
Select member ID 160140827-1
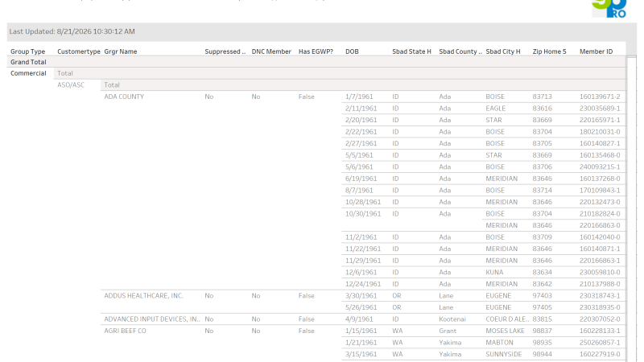coord(600,143)
